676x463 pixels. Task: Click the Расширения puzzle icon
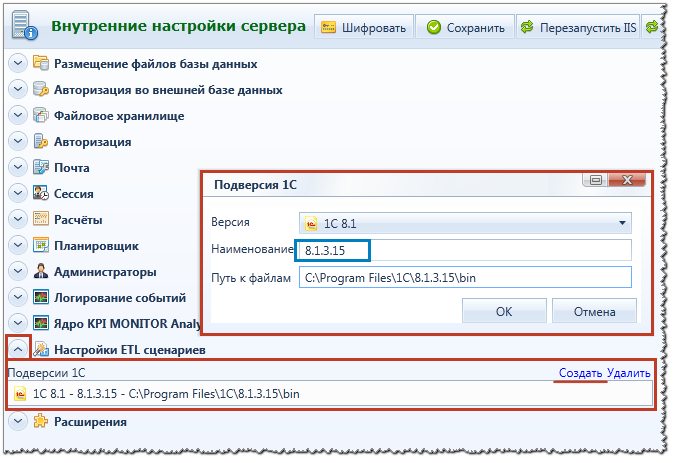pos(41,421)
